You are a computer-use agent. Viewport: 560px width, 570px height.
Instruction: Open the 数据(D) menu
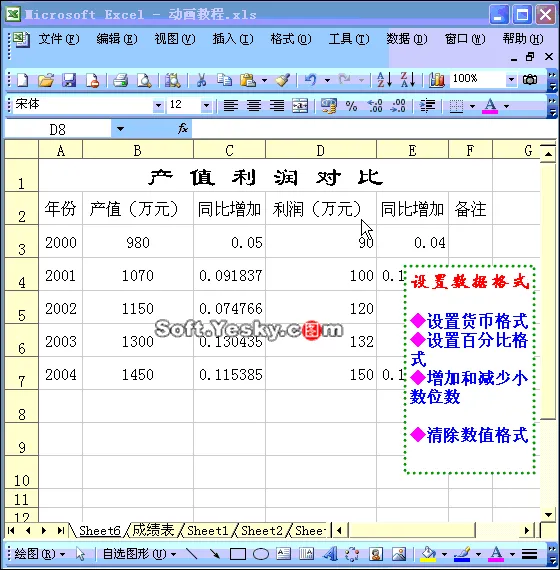coord(407,39)
